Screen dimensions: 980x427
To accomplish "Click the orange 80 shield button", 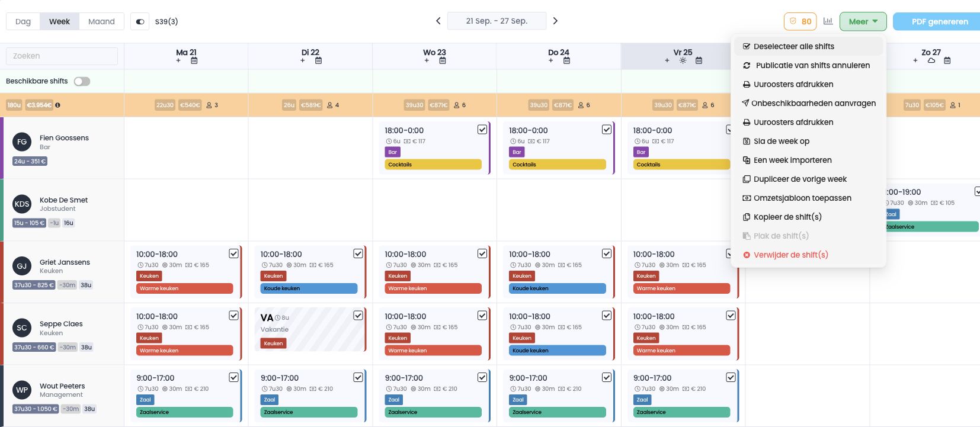I will [800, 21].
